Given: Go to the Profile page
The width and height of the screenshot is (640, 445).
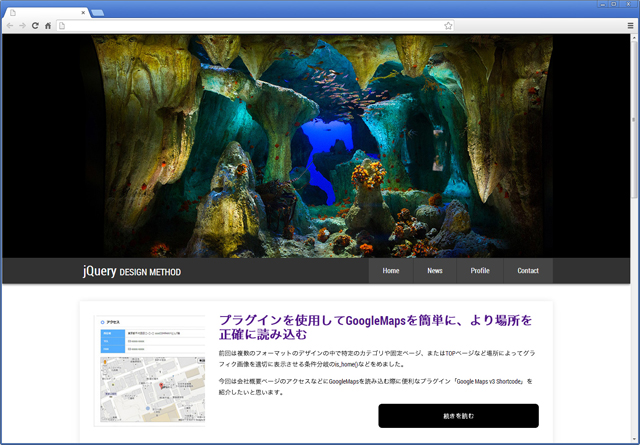Looking at the screenshot, I should 480,271.
